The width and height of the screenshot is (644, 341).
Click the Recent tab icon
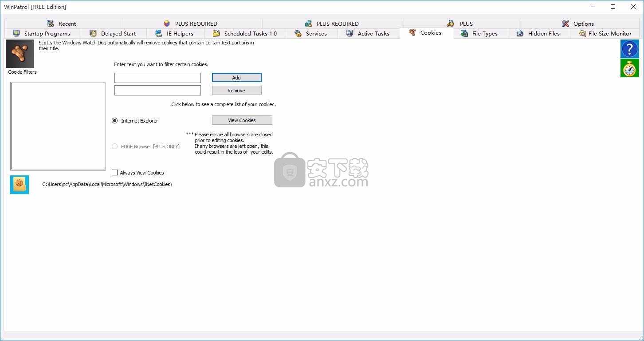pos(51,24)
